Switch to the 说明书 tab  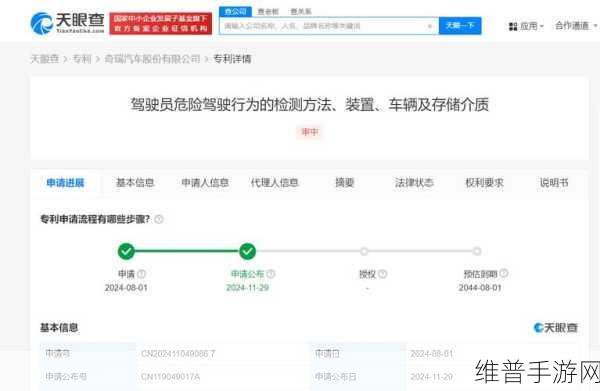click(554, 183)
